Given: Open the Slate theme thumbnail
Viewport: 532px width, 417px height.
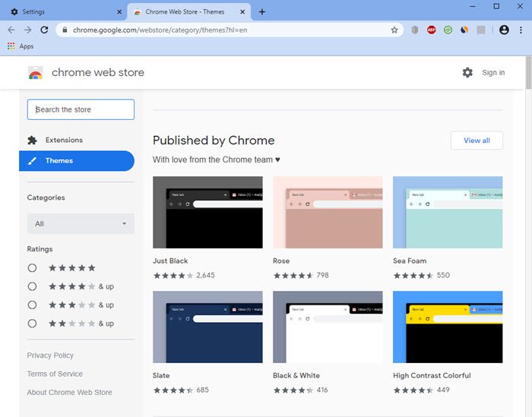Looking at the screenshot, I should 207,327.
